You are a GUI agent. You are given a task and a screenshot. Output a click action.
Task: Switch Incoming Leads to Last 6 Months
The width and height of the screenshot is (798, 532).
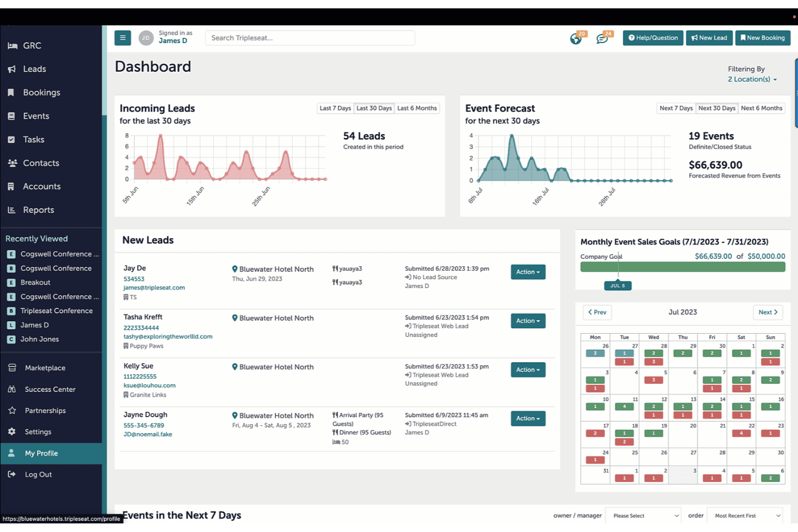[x=417, y=108]
